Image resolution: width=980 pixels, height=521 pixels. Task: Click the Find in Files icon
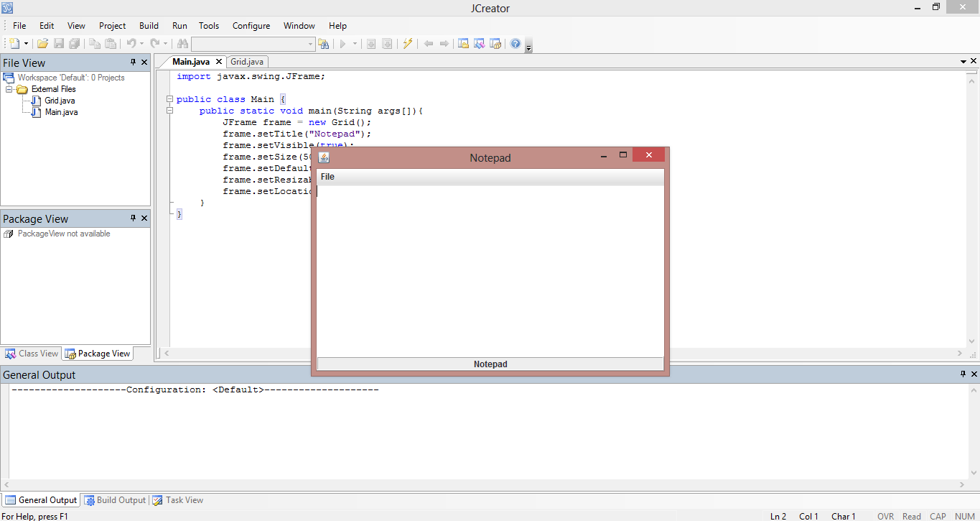pyautogui.click(x=324, y=44)
